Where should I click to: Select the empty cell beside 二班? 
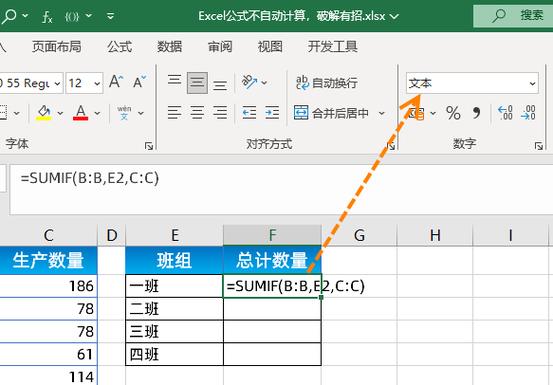click(272, 309)
